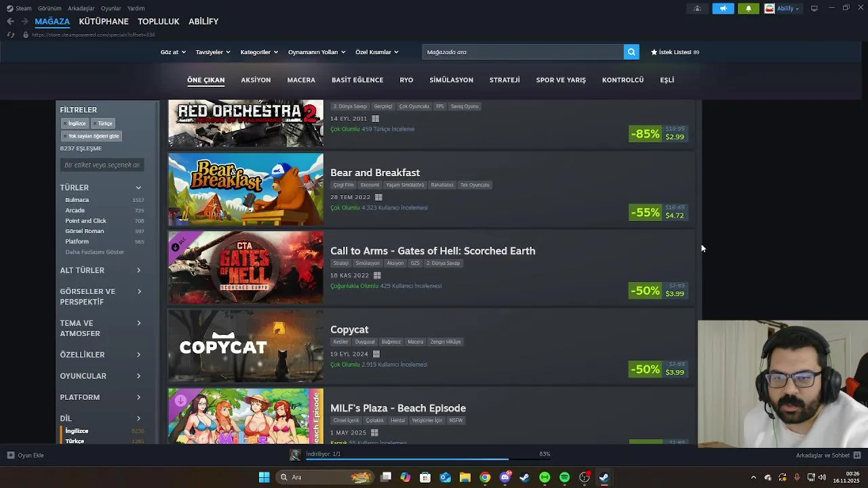
Task: Open the Abilify account avatar
Action: (x=770, y=8)
